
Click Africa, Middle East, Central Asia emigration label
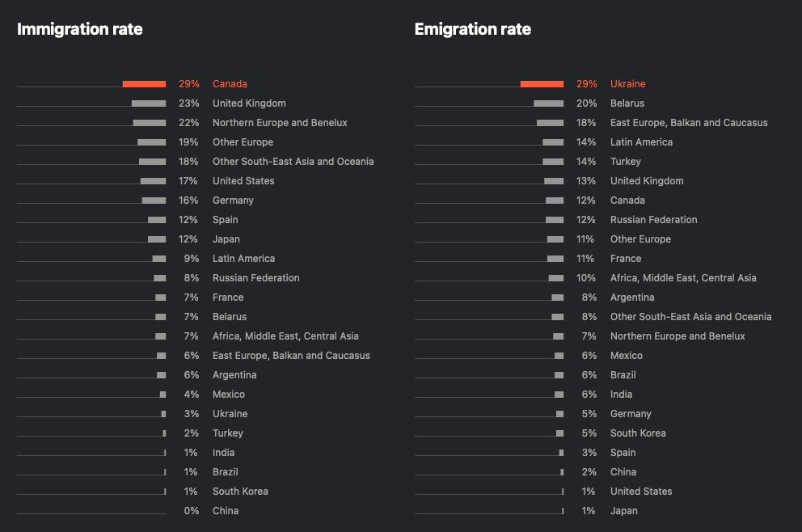point(683,278)
